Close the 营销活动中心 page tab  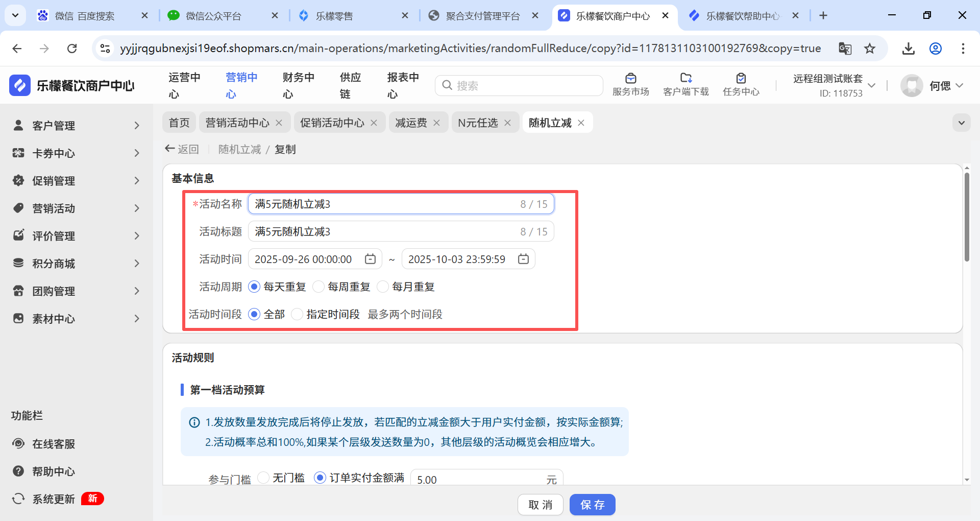(279, 123)
